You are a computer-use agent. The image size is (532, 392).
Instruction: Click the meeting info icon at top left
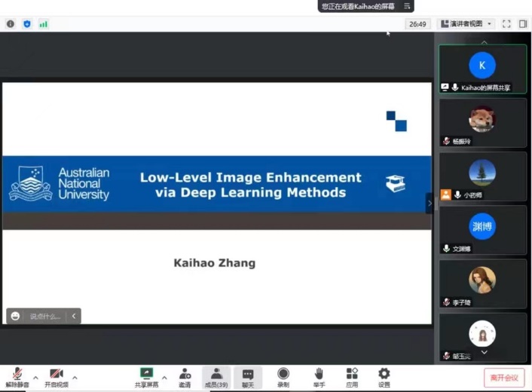(11, 24)
